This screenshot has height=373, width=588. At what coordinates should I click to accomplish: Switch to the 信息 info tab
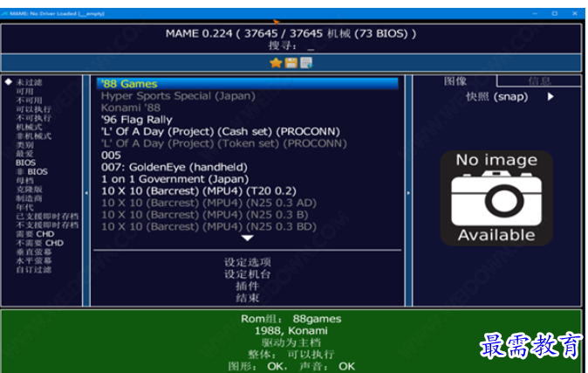tap(539, 81)
